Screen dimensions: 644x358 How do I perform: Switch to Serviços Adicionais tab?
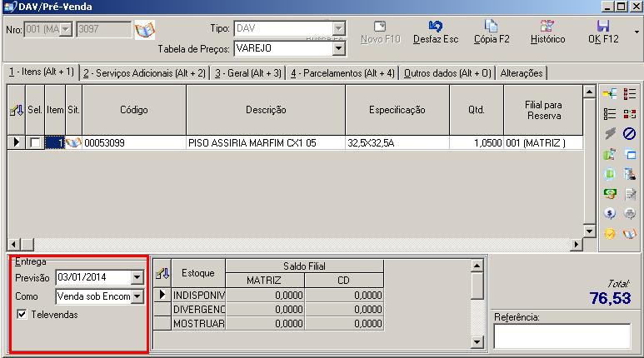[144, 73]
